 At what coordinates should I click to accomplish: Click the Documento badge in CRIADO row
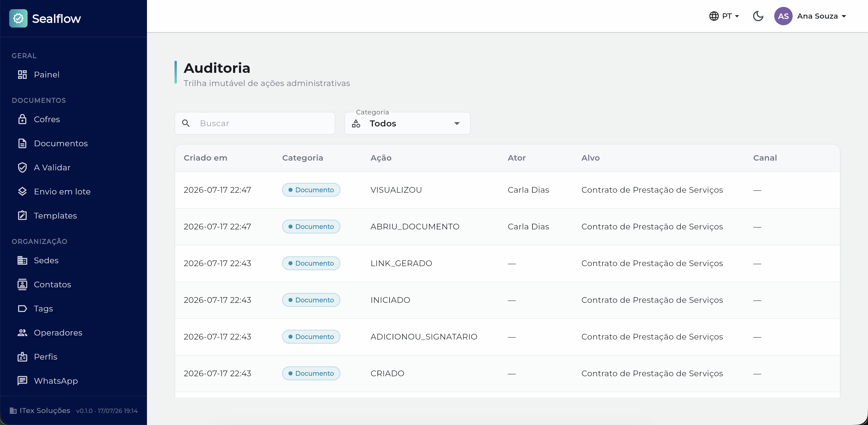tap(311, 373)
